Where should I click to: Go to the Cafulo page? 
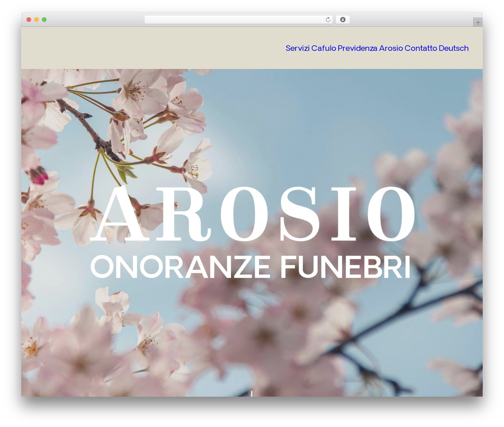324,48
